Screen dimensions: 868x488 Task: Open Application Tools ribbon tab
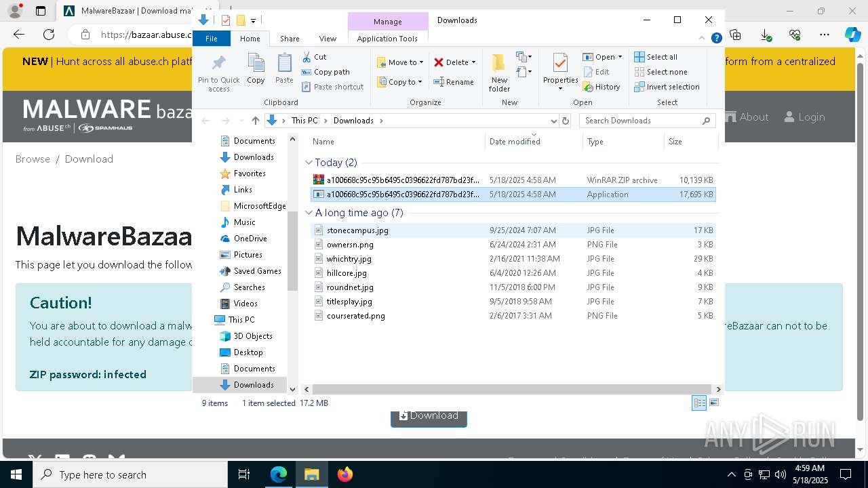point(387,39)
